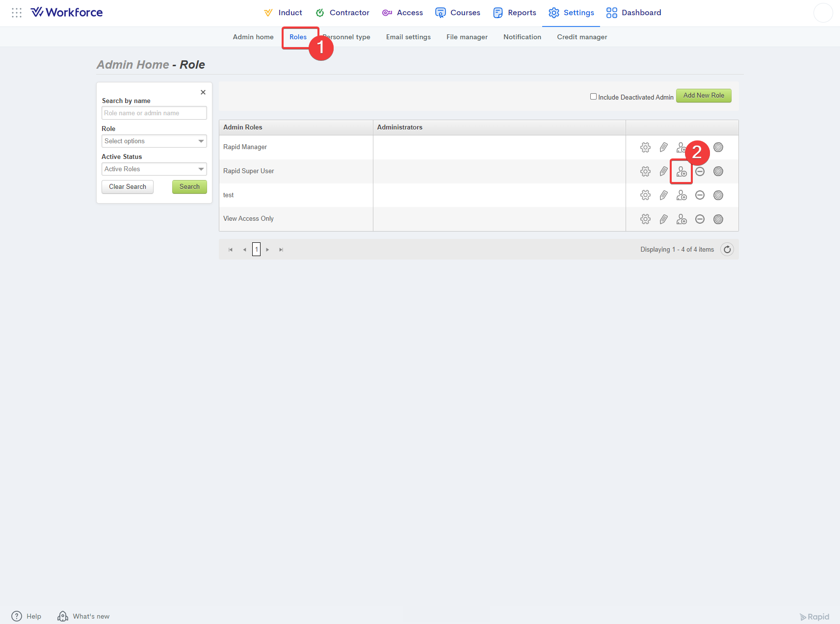The image size is (840, 624).
Task: Open the Active Status dropdown
Action: (154, 169)
